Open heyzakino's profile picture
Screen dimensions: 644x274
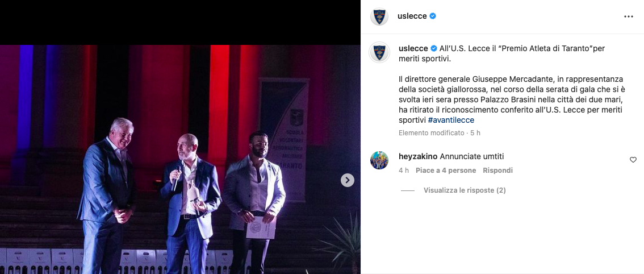point(379,160)
